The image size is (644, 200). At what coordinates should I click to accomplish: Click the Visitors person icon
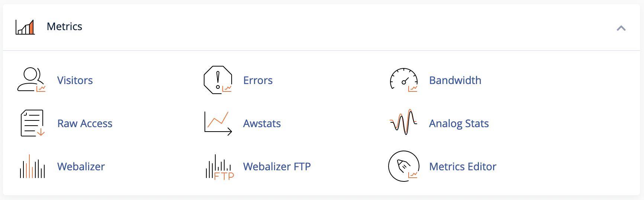(x=32, y=80)
